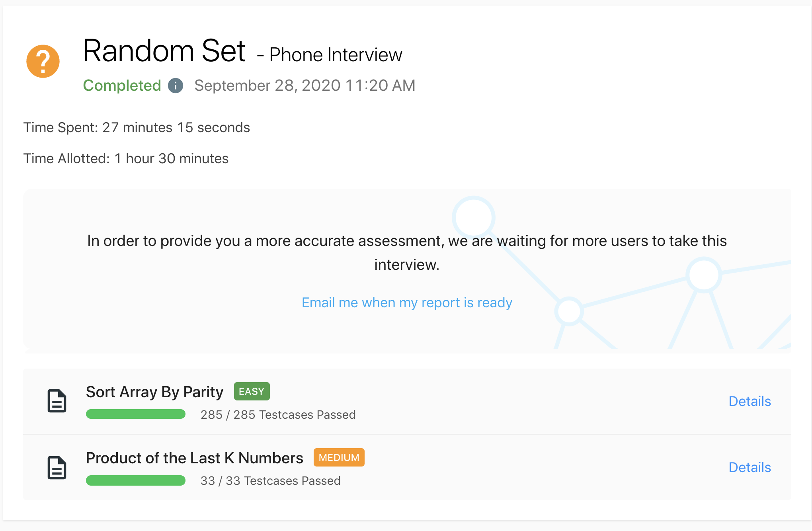Click the Sort Array By Parity progress bar

coord(136,414)
